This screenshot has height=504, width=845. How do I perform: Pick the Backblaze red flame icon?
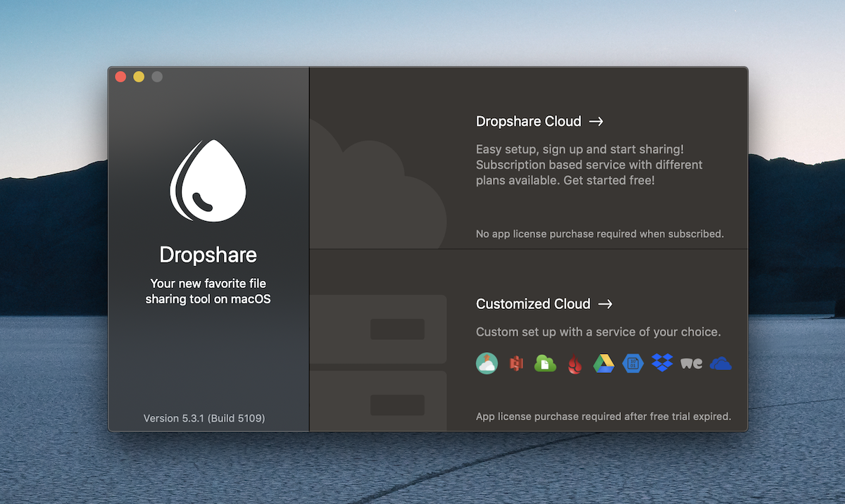(575, 364)
